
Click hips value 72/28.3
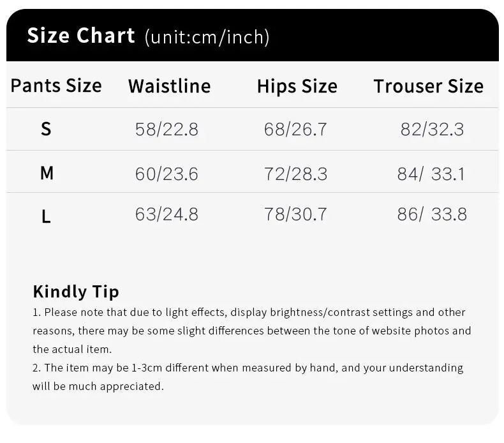(x=295, y=174)
